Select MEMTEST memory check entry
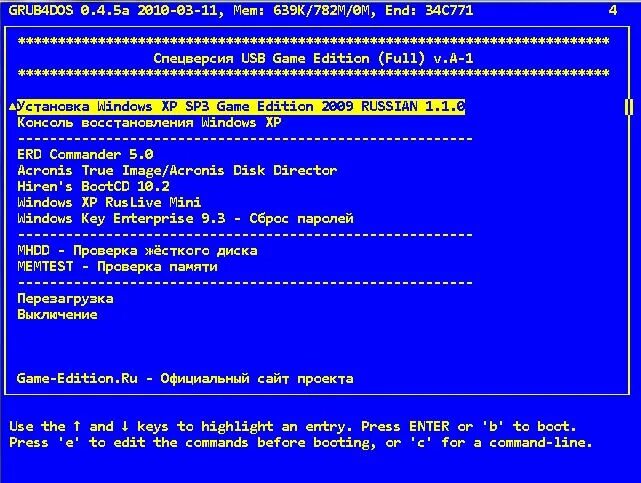 pyautogui.click(x=117, y=266)
